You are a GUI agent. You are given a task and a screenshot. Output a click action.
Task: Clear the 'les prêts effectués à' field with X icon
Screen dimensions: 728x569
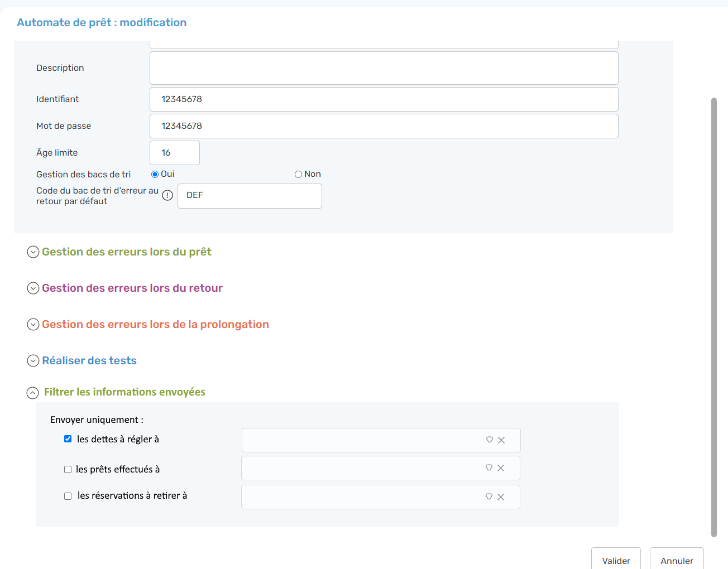501,468
